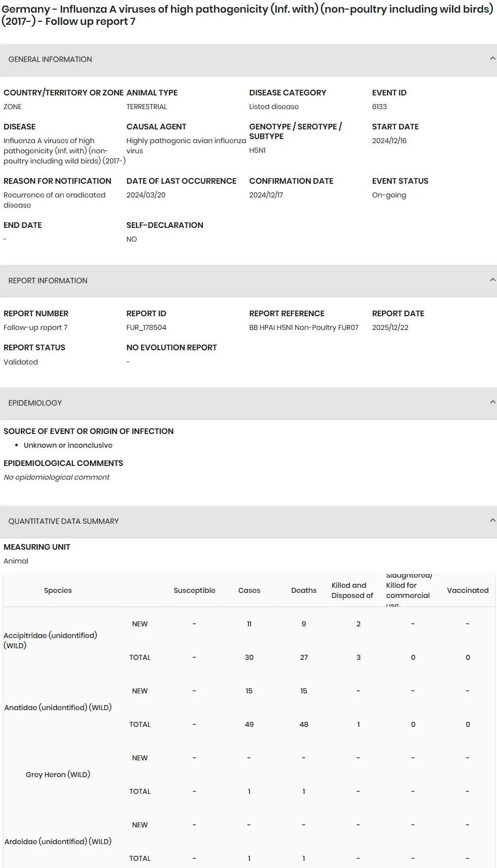Click Accipitridae total deaths value 27

[304, 657]
